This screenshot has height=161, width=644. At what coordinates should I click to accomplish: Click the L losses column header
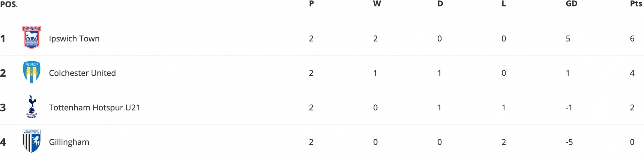(504, 4)
